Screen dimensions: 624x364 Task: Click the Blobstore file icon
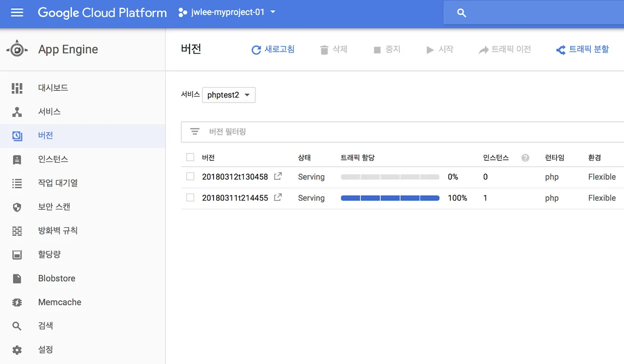17,279
